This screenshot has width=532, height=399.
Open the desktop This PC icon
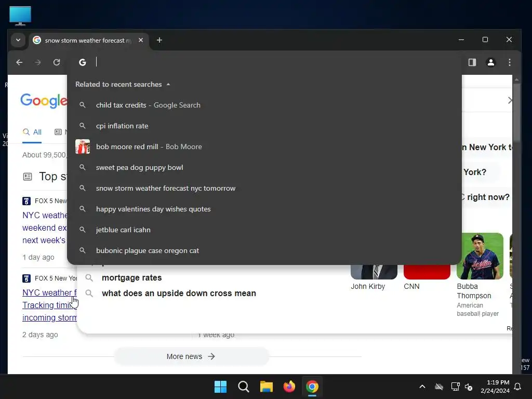click(20, 16)
